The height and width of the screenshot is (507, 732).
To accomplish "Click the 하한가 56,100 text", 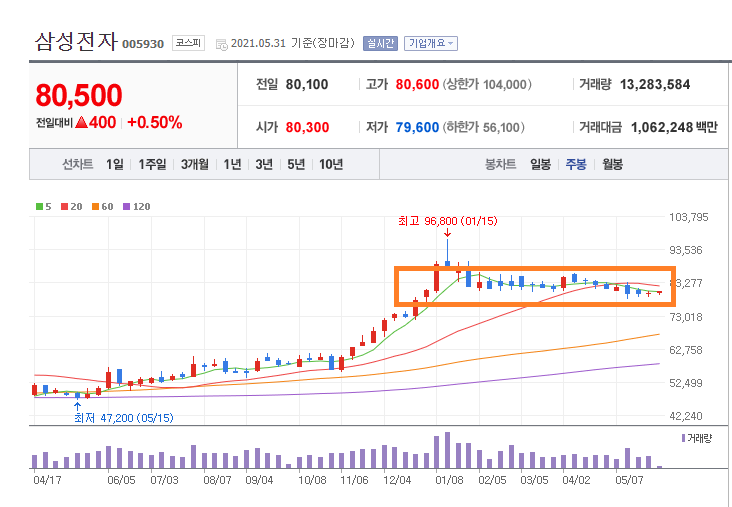I will [483, 127].
